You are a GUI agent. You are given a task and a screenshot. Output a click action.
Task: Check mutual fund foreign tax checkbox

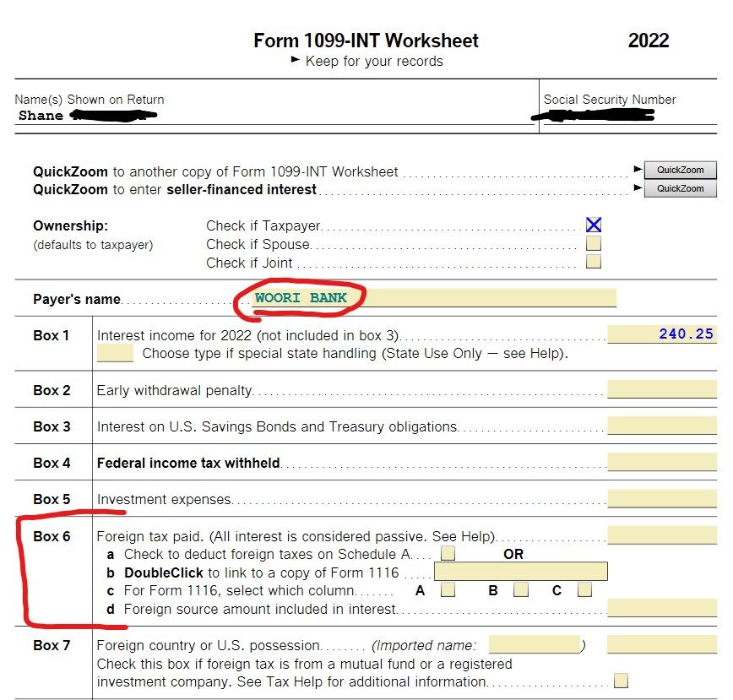[621, 681]
